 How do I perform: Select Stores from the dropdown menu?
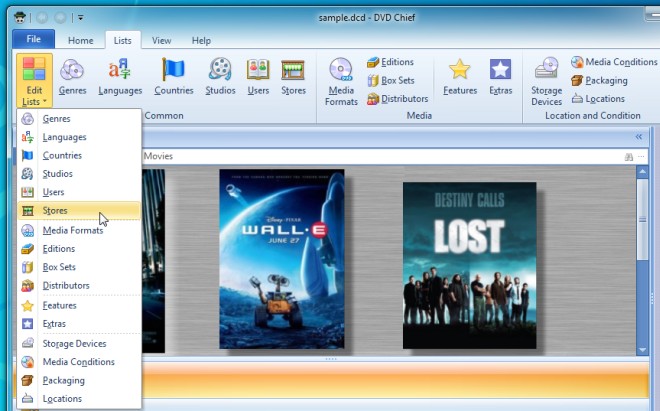(79, 211)
